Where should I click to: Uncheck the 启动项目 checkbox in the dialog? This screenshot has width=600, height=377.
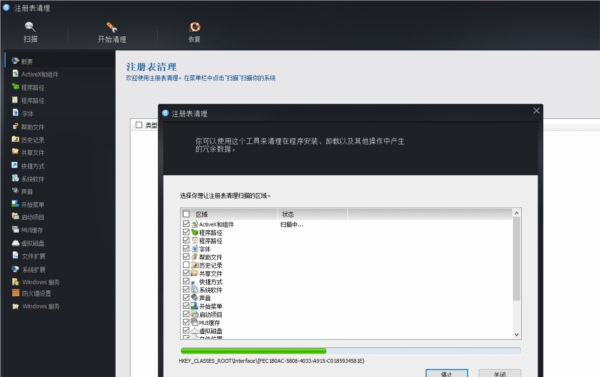pos(186,314)
